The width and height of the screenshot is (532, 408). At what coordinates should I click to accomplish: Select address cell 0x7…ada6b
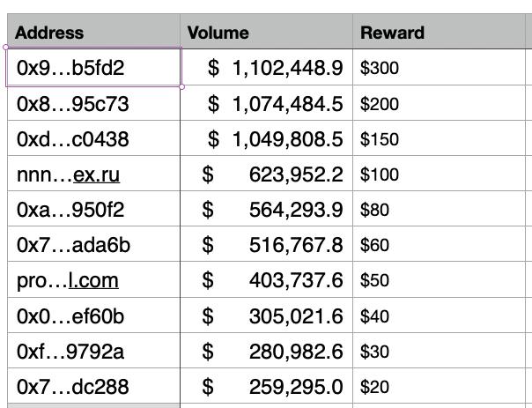tap(93, 244)
